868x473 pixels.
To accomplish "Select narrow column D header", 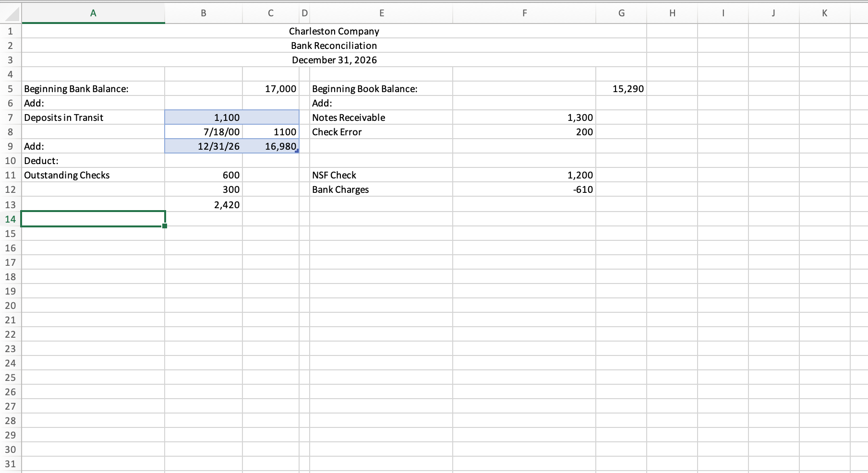I will 304,13.
